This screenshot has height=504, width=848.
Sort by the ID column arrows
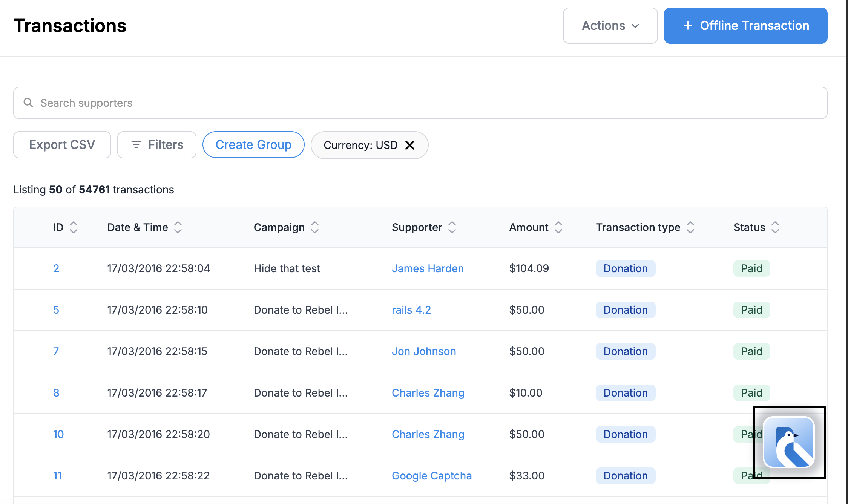[74, 227]
